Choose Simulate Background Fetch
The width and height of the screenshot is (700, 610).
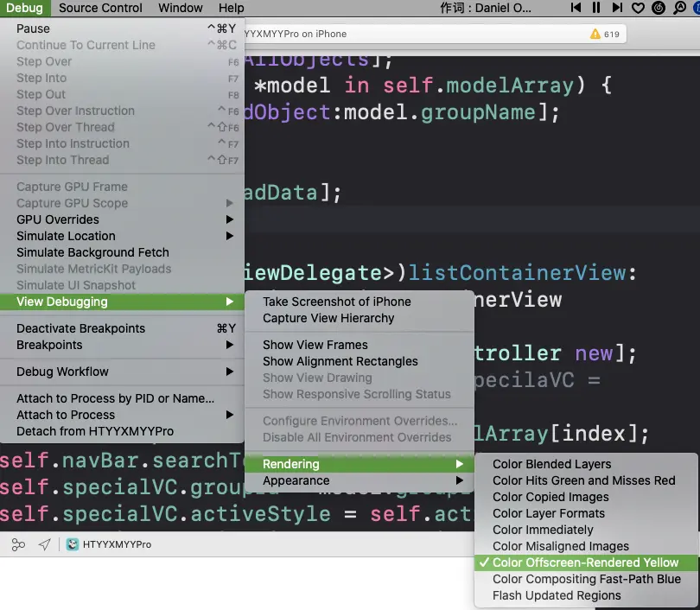122,252
